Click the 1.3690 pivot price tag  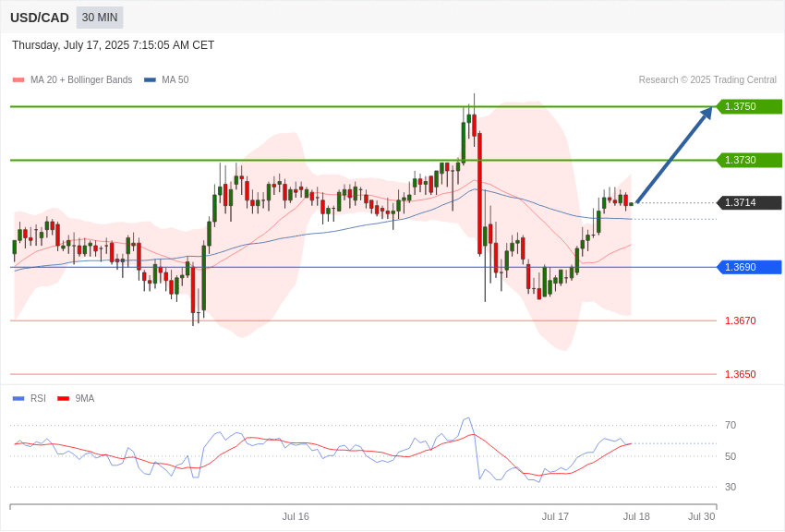747,267
